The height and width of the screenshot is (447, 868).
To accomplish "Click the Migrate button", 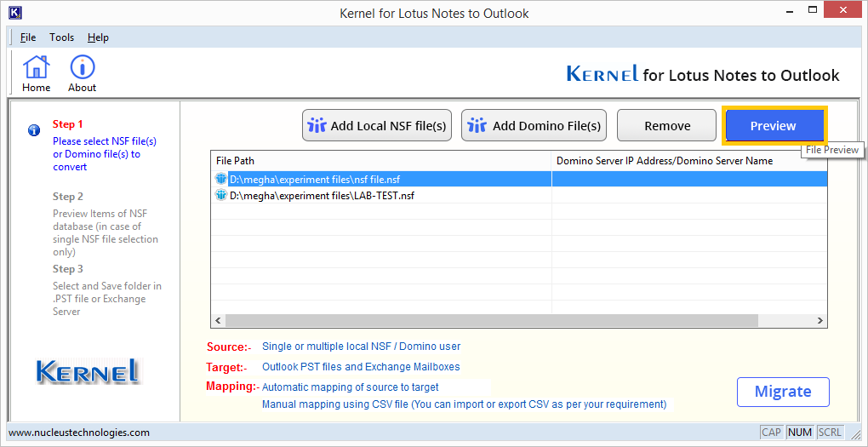I will coord(783,392).
